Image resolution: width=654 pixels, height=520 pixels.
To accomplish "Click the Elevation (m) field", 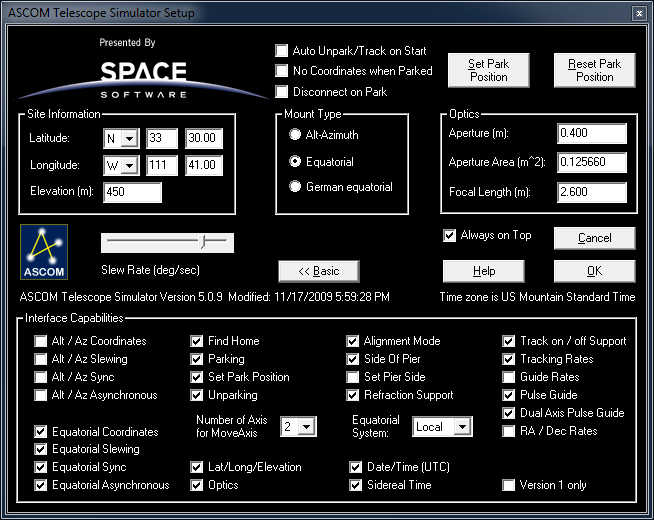I will (x=132, y=192).
